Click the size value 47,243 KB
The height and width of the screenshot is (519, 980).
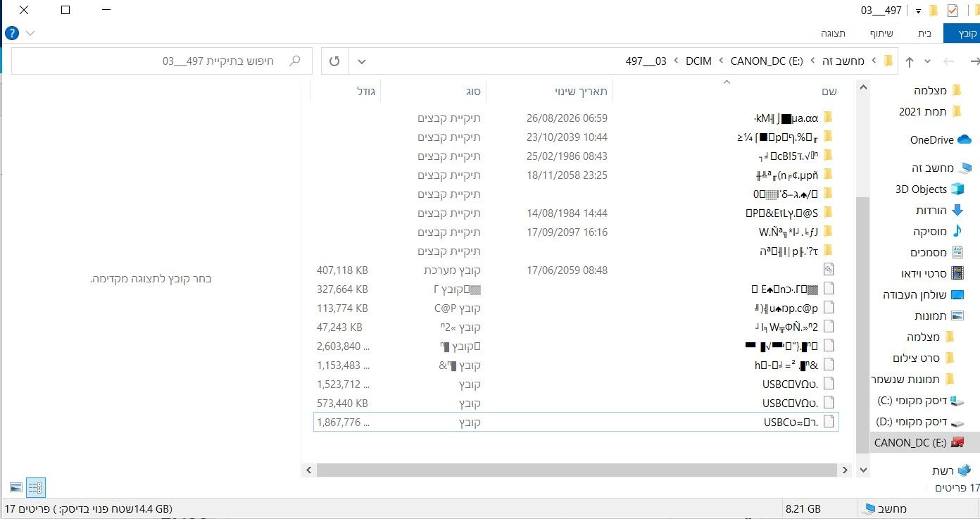pos(339,327)
